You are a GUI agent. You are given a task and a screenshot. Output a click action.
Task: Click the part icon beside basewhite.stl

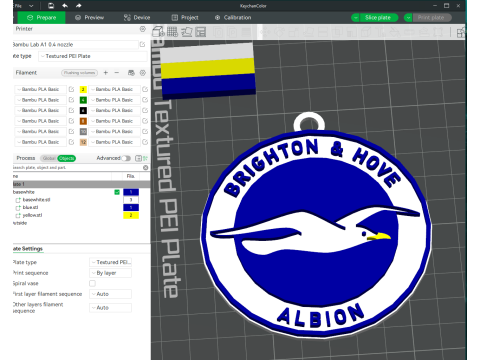tap(18, 200)
